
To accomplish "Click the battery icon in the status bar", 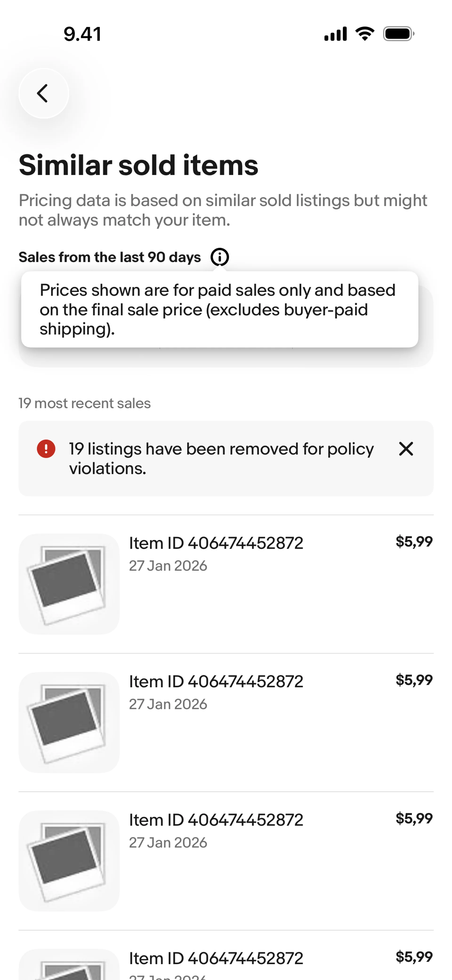I will click(399, 34).
